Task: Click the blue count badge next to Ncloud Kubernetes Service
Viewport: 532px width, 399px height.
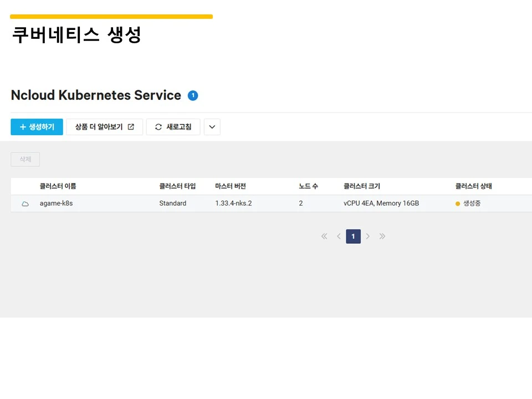Action: point(192,95)
